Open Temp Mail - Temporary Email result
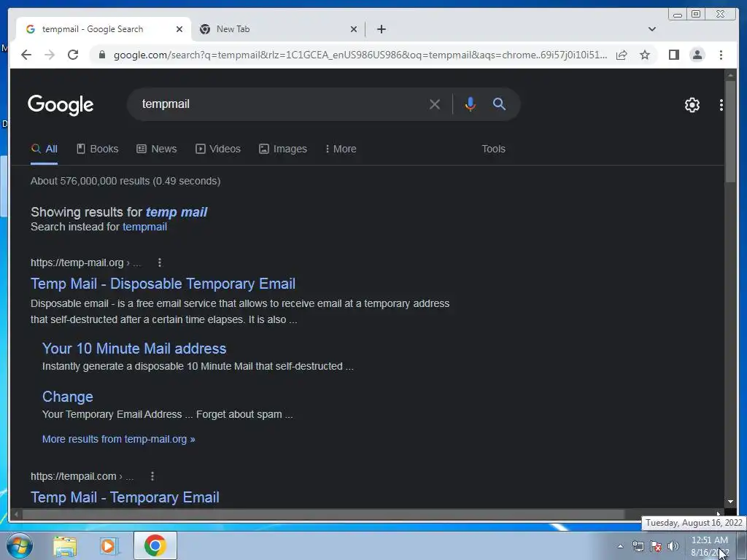 [x=125, y=497]
